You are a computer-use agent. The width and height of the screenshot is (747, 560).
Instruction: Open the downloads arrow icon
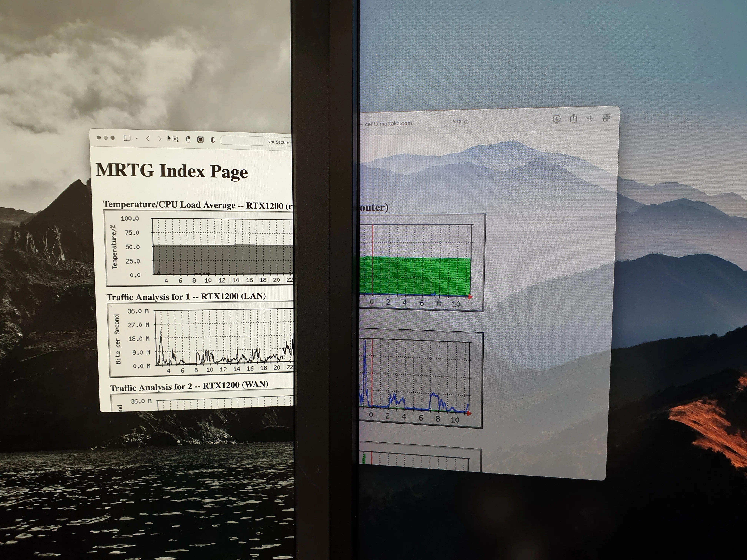[557, 119]
